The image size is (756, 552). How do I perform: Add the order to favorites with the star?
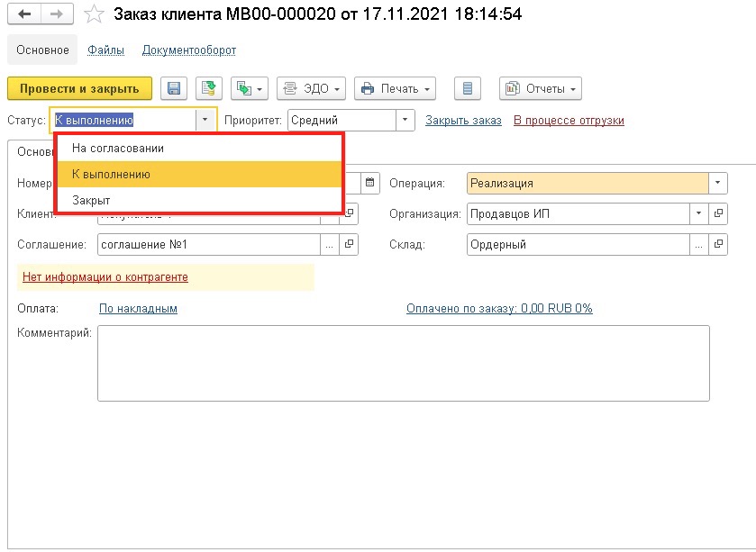coord(94,14)
